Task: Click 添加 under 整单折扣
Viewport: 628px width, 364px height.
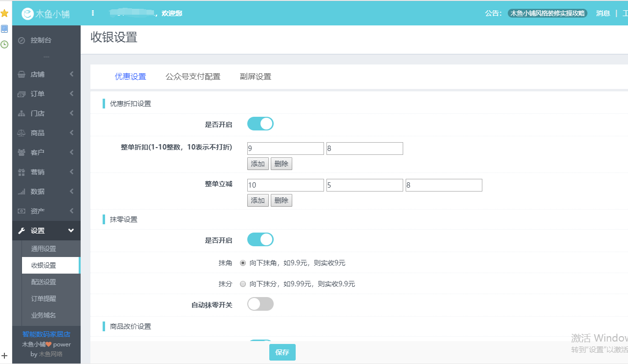Action: 258,164
